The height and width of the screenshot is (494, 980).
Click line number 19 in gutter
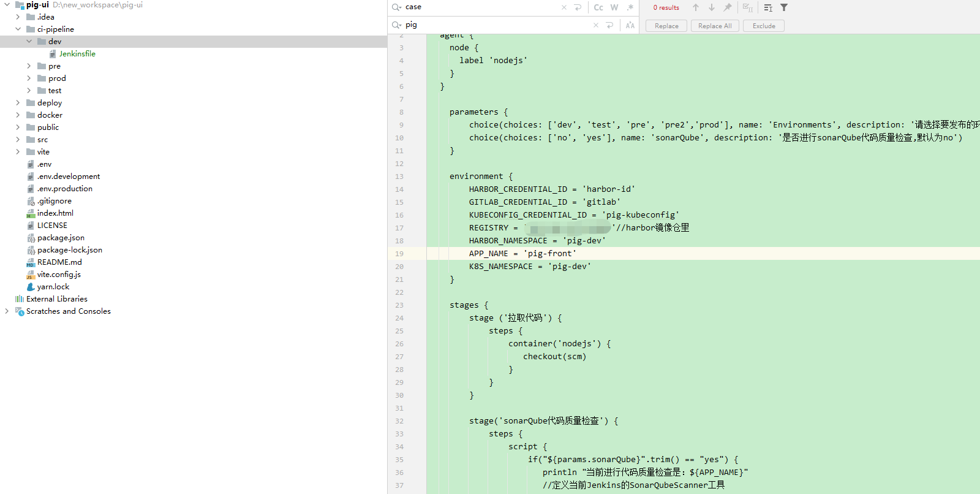point(399,254)
